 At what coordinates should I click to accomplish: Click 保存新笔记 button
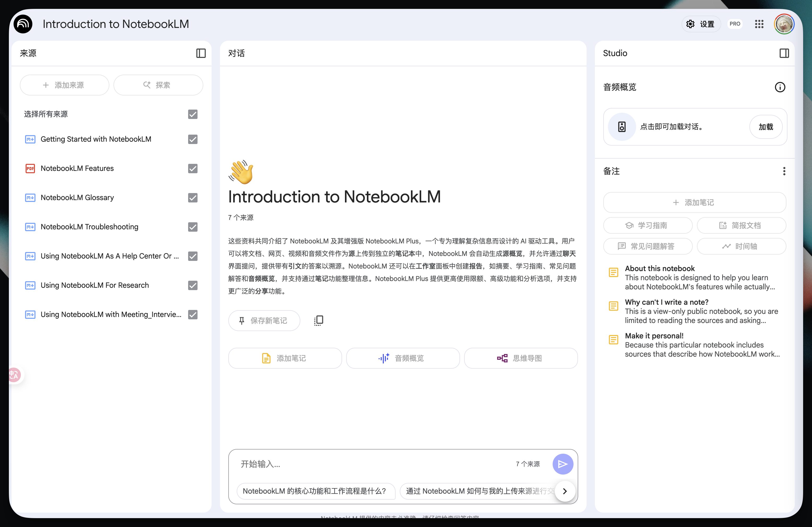tap(264, 321)
